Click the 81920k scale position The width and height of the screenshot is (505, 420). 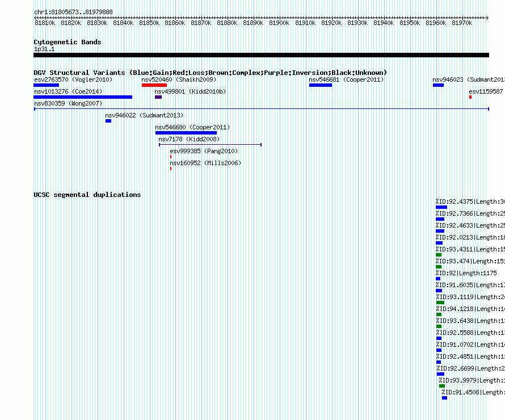pyautogui.click(x=331, y=23)
